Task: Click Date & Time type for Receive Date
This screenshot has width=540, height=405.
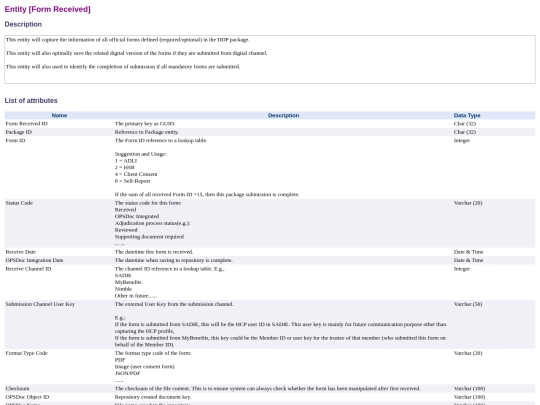Action: pos(468,252)
